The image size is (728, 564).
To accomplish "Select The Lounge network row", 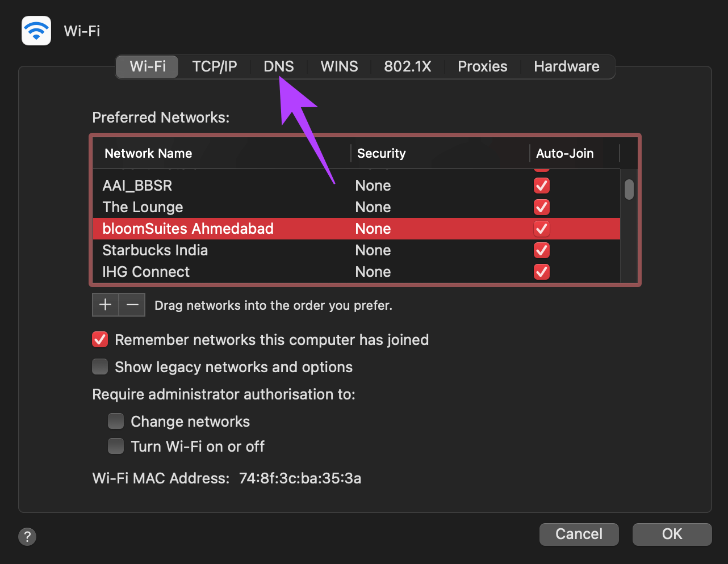I will (357, 207).
